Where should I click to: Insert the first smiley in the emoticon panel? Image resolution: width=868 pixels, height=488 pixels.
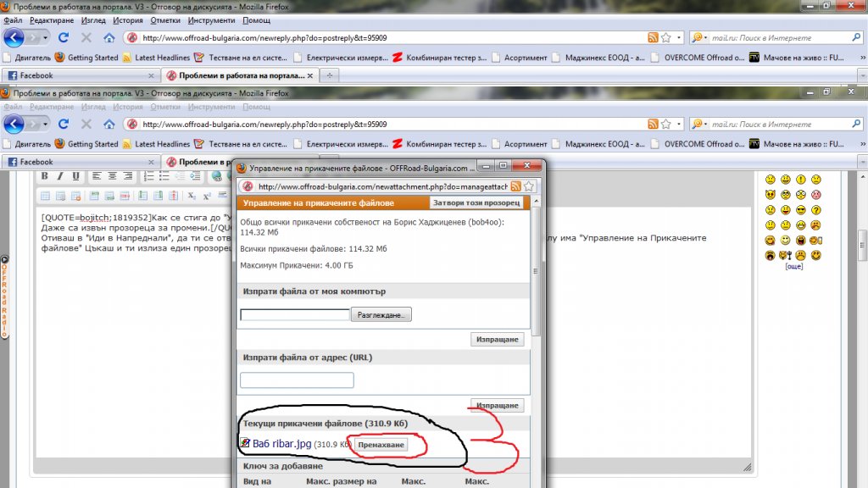(x=770, y=180)
